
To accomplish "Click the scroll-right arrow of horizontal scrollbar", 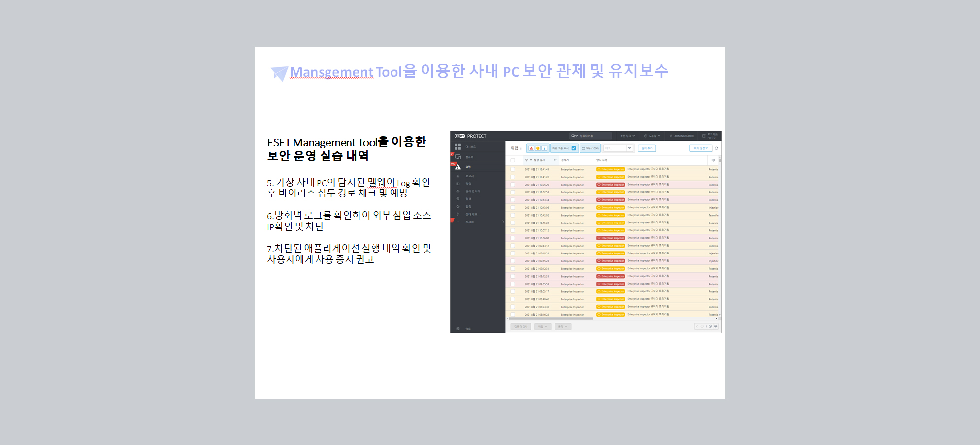I will (x=717, y=318).
